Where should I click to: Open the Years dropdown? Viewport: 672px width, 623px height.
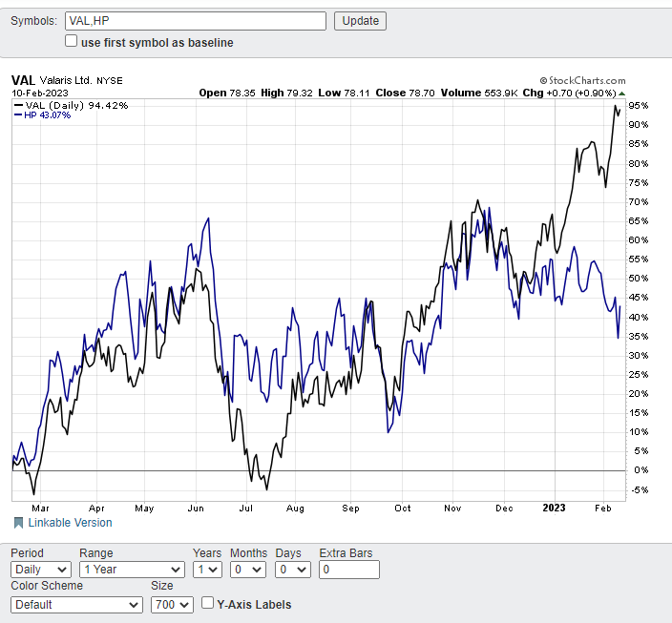pos(207,570)
